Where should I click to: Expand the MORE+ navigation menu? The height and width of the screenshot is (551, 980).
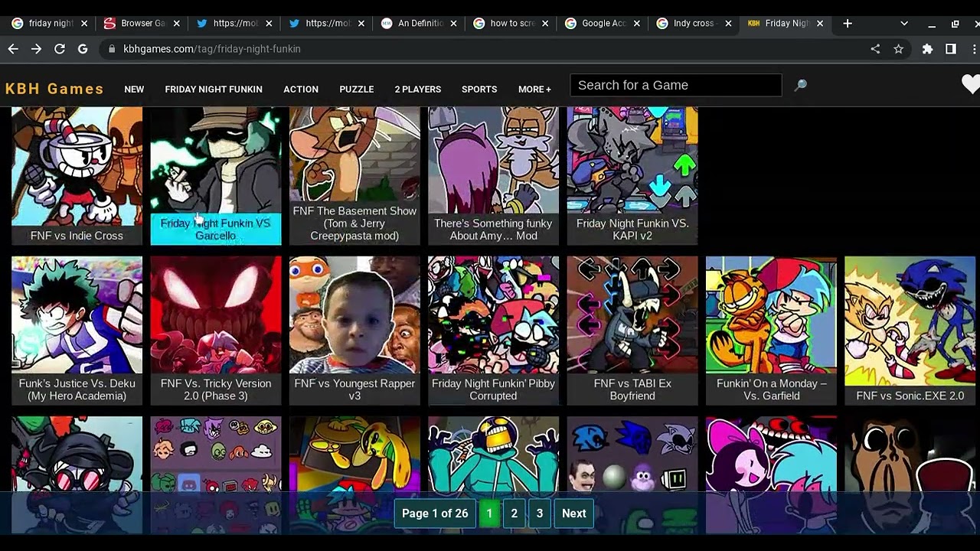534,89
